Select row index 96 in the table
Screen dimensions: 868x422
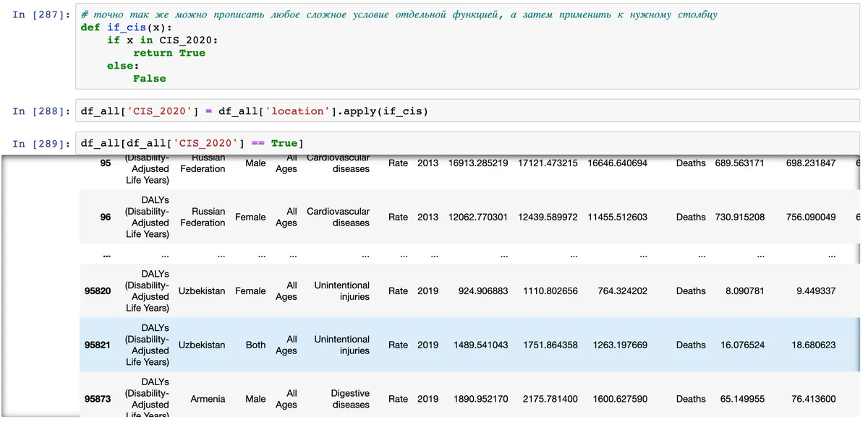point(106,217)
